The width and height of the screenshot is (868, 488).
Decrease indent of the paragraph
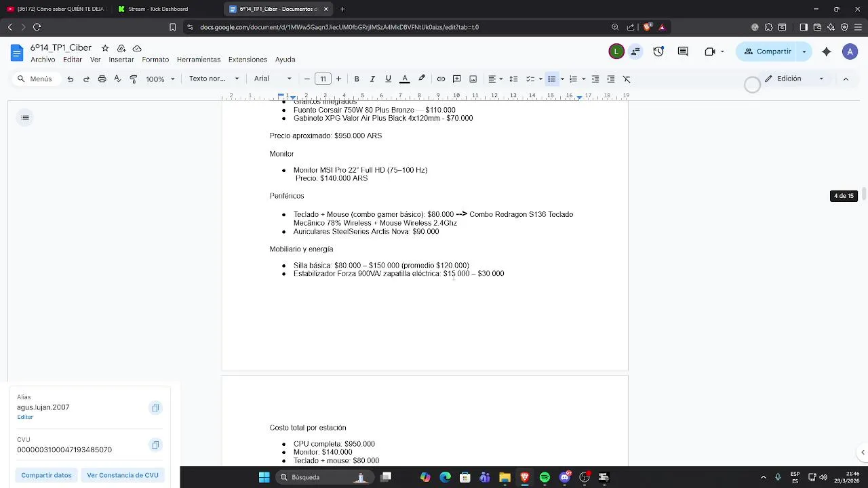click(x=595, y=79)
